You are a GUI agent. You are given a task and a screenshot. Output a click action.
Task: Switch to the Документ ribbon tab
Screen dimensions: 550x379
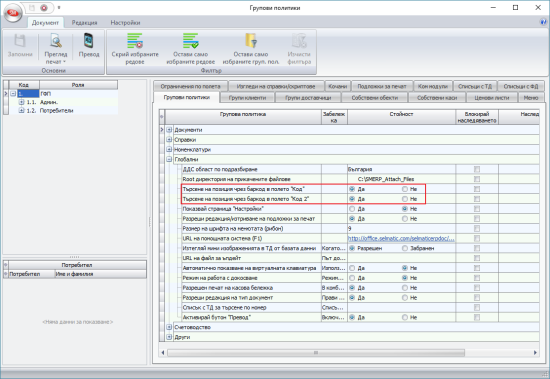point(45,23)
